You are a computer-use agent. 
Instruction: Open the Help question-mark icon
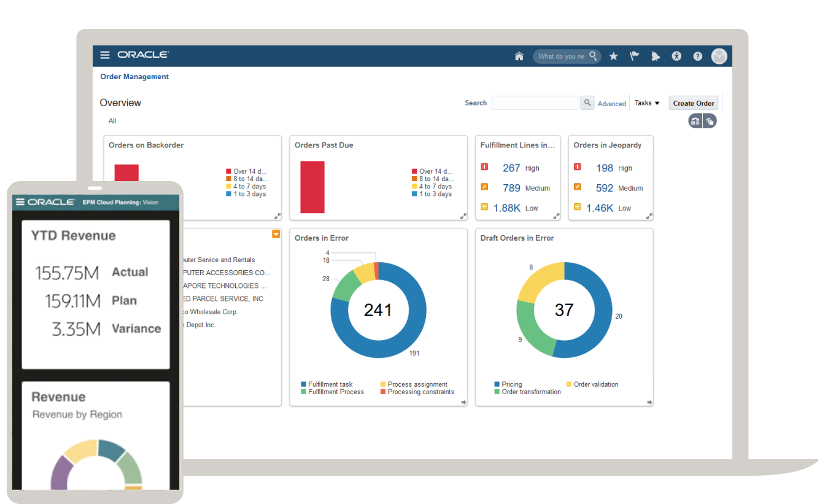pyautogui.click(x=697, y=56)
